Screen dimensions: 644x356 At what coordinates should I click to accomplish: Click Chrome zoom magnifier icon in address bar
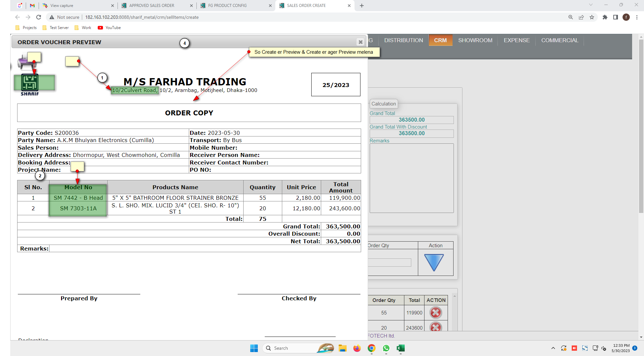(570, 17)
